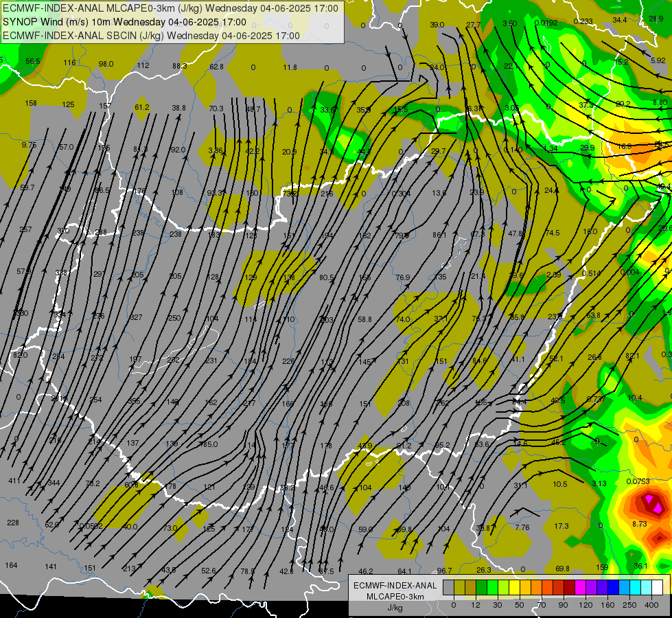Click the MLCAPE0-3km header line
The image size is (672, 618).
170,8
